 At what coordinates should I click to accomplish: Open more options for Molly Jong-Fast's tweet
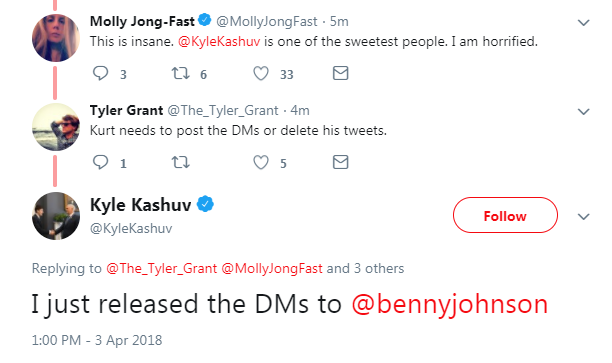[x=583, y=23]
